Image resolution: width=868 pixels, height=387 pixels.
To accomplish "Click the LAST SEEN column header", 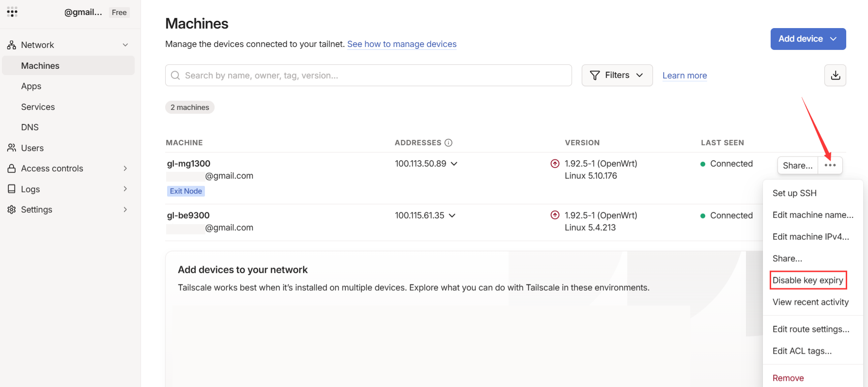I will click(x=722, y=143).
